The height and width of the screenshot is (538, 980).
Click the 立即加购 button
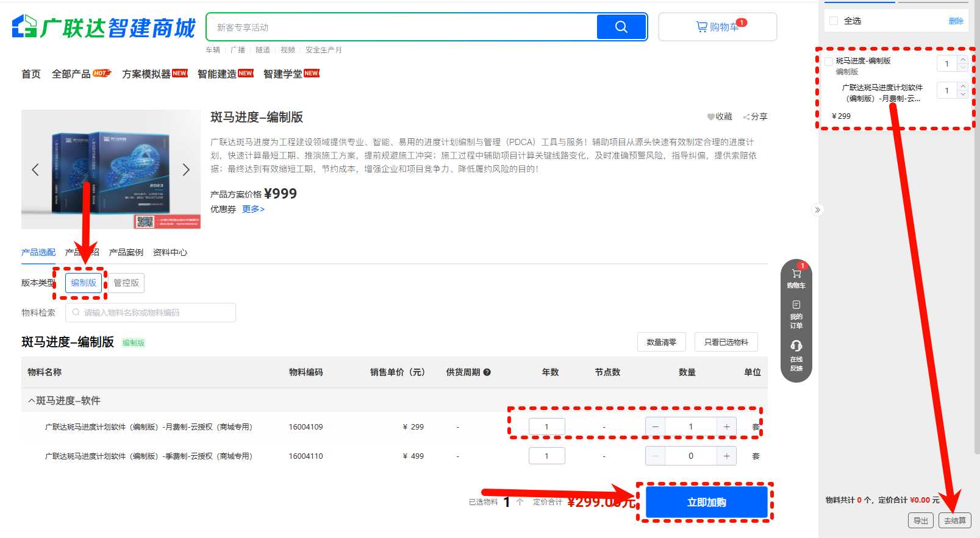pyautogui.click(x=707, y=502)
